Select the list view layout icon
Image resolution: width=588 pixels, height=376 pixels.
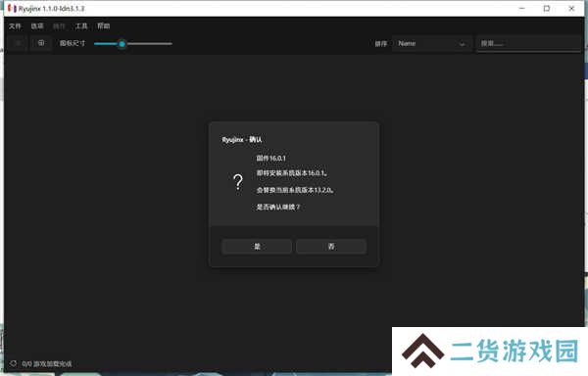click(x=18, y=43)
